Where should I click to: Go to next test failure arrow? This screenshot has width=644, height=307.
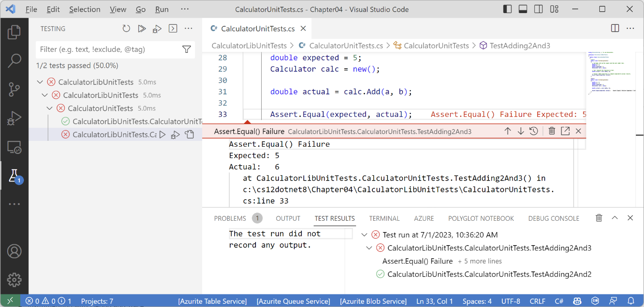pos(521,131)
